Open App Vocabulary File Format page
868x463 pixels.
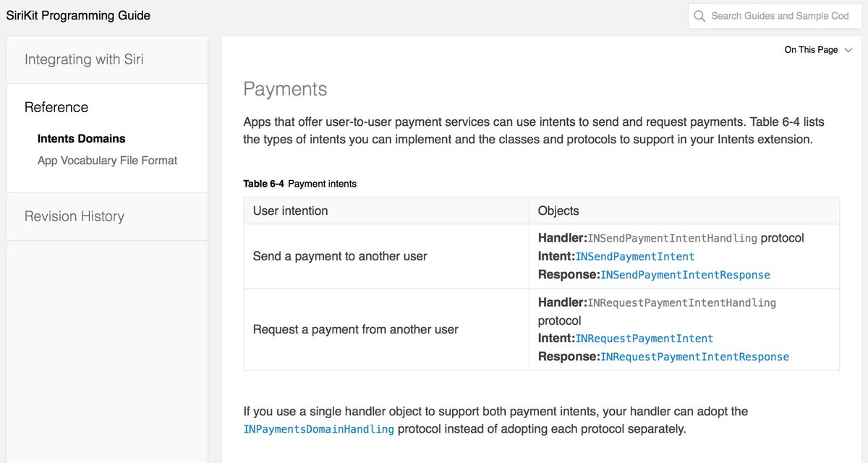click(x=107, y=161)
